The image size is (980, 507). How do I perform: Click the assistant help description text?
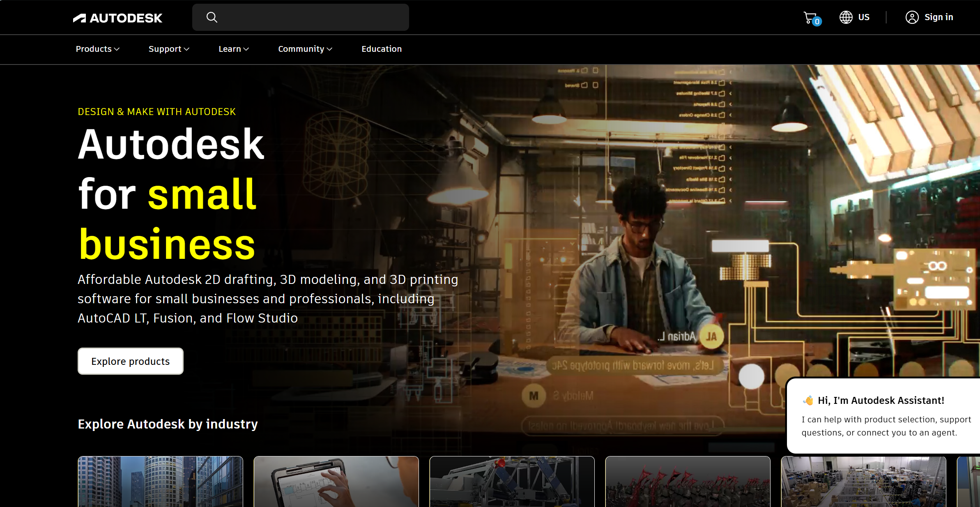coord(886,426)
